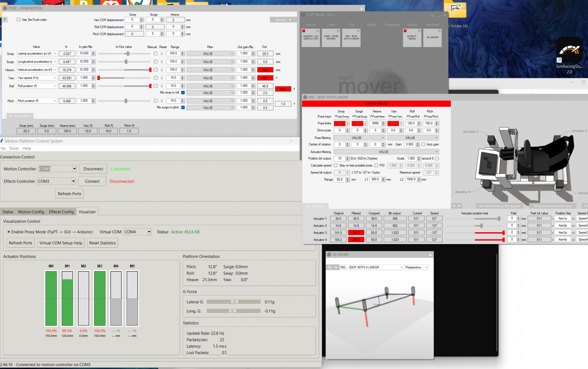Open the Perspective view dropdown
This screenshot has width=588, height=369.
[417, 268]
